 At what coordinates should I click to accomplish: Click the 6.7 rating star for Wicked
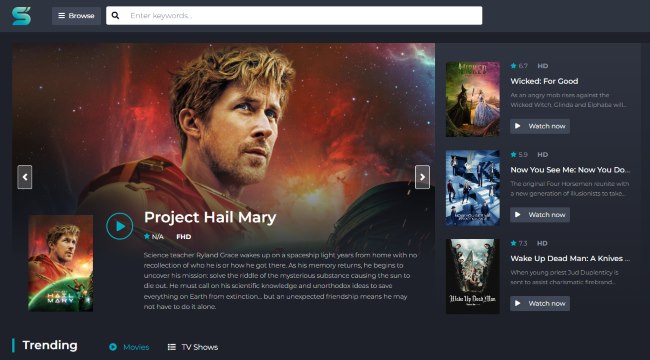(x=514, y=66)
